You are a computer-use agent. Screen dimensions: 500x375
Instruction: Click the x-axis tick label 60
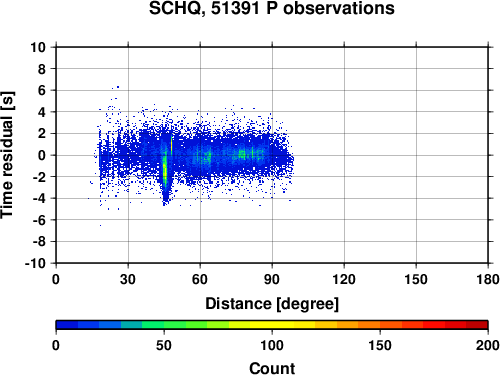[200, 279]
